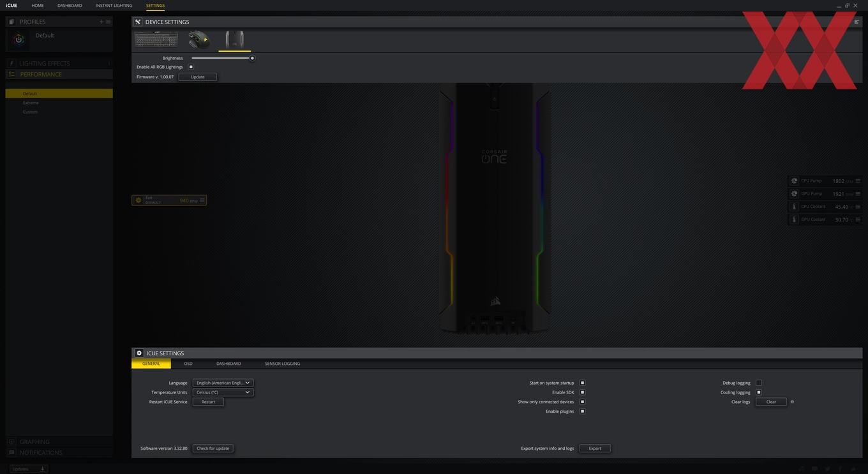Adjust the Brightness slider handle
This screenshot has height=474, width=868.
tap(252, 58)
